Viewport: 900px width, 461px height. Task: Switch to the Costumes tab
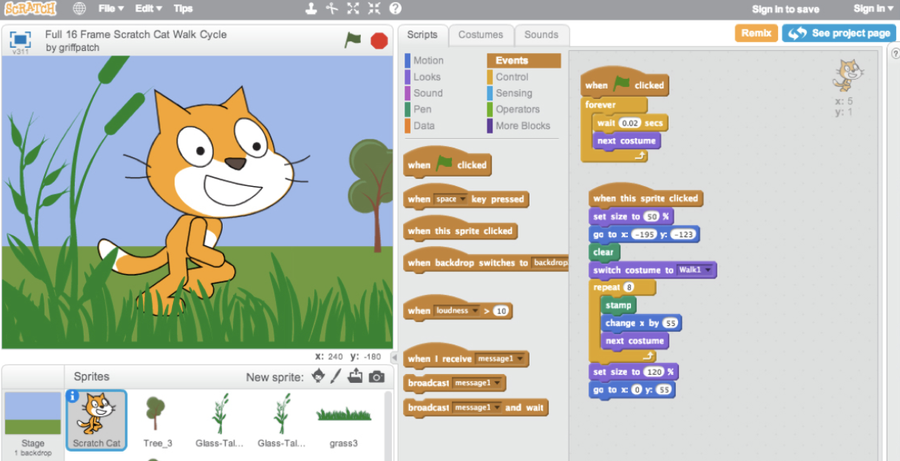[481, 35]
